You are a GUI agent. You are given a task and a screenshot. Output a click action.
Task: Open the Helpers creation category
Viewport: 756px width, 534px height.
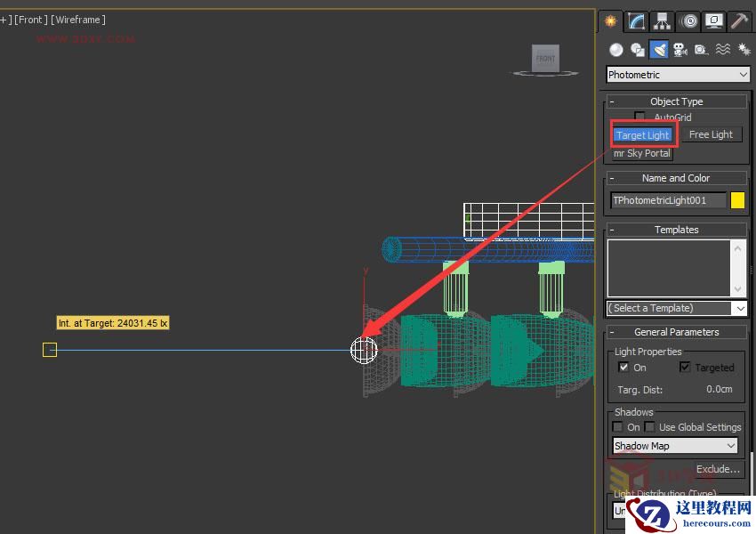(699, 49)
